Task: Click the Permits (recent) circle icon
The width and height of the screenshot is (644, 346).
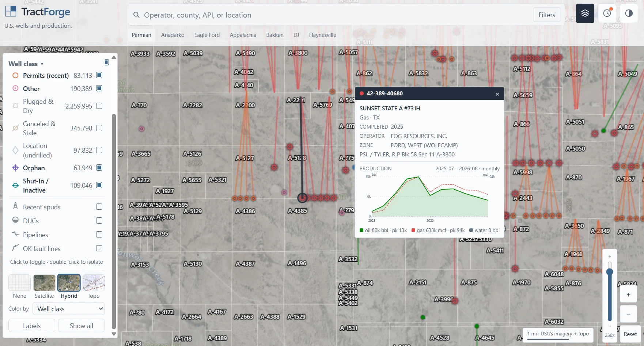Action: [15, 76]
